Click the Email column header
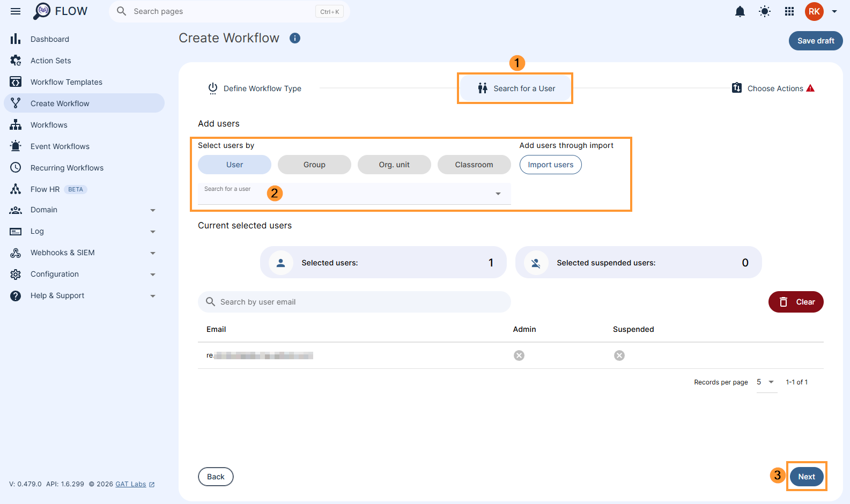850x504 pixels. click(x=216, y=329)
